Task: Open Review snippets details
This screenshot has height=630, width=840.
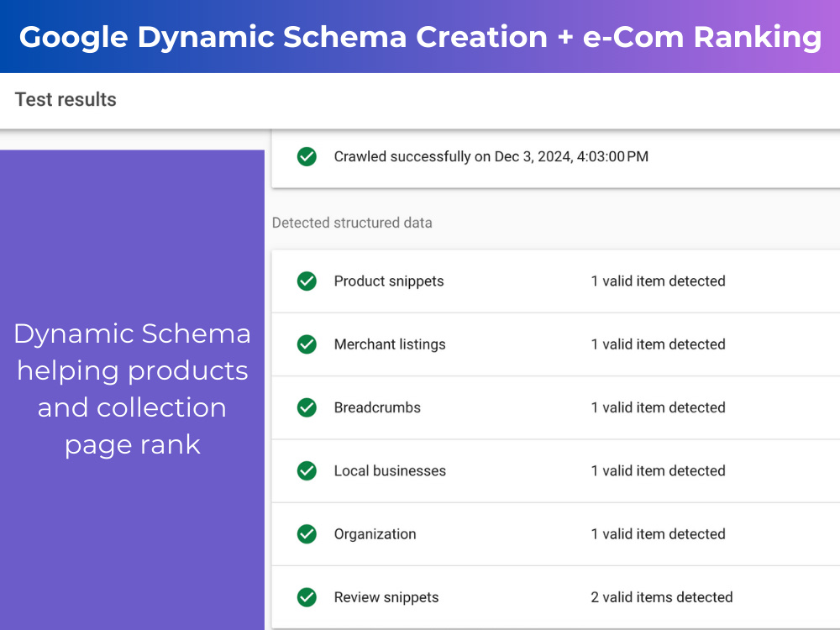Action: pos(555,596)
